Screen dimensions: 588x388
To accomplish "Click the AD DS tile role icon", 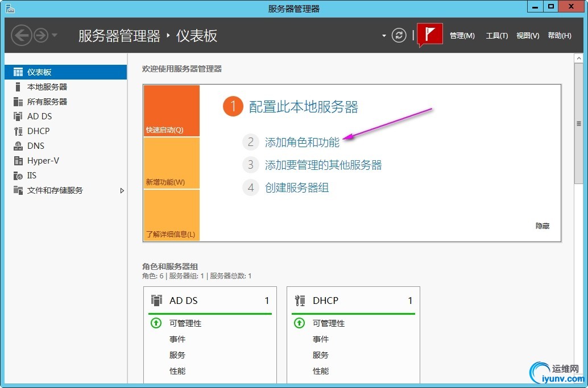I will click(156, 301).
